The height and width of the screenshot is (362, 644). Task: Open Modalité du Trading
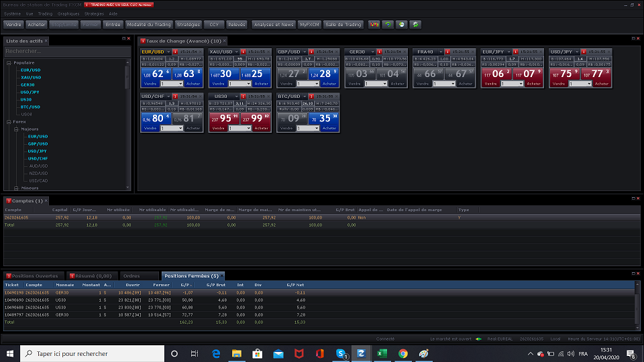pyautogui.click(x=149, y=25)
